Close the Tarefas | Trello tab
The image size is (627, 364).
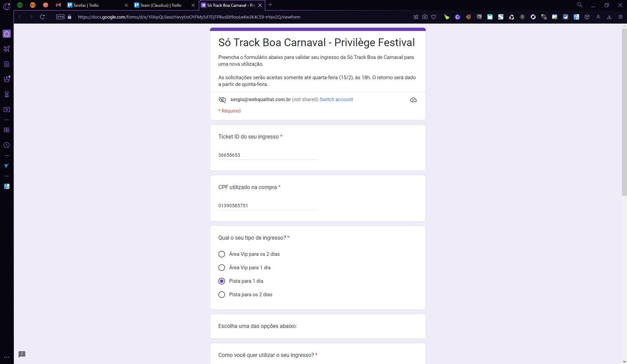click(x=126, y=5)
